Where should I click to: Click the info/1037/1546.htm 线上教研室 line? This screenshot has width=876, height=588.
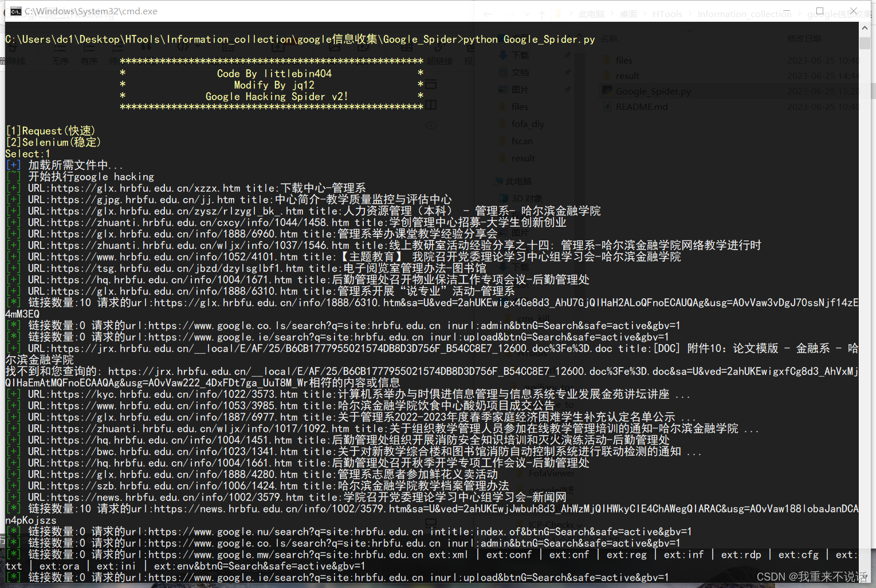(x=383, y=245)
